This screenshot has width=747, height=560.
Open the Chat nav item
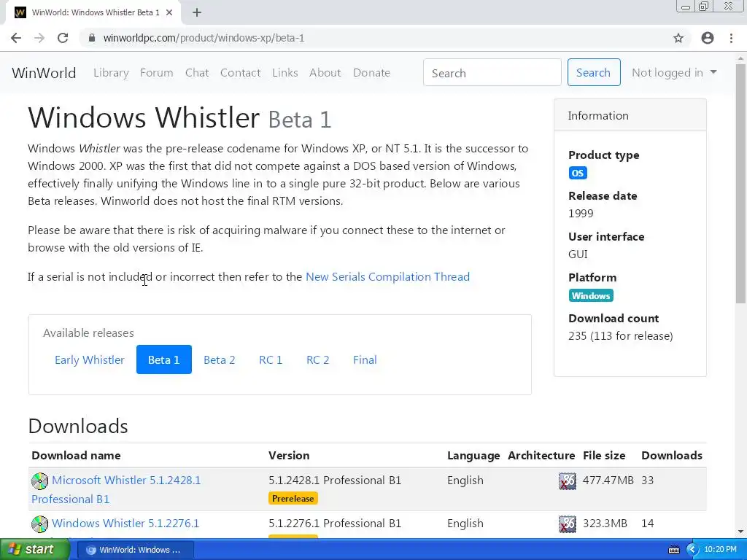pyautogui.click(x=197, y=73)
